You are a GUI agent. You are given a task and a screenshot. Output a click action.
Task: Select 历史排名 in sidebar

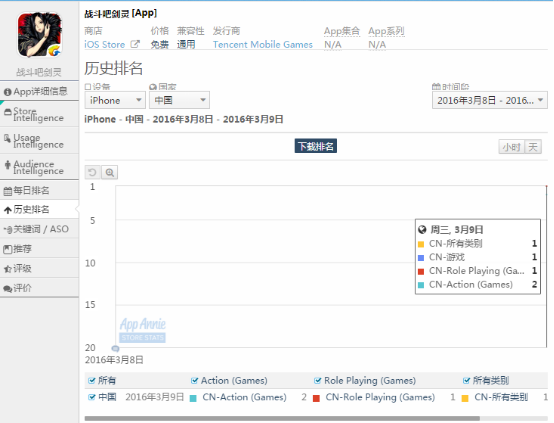39,210
